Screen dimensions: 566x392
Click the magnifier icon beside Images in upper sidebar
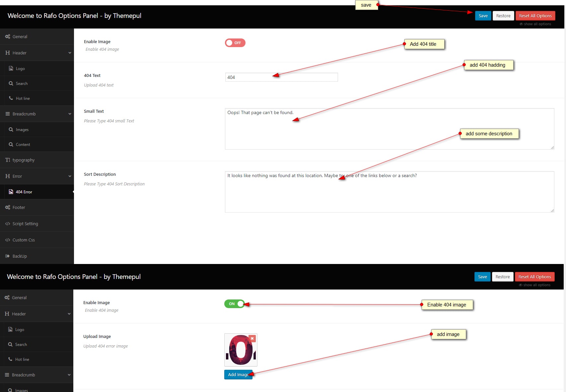[x=11, y=129]
